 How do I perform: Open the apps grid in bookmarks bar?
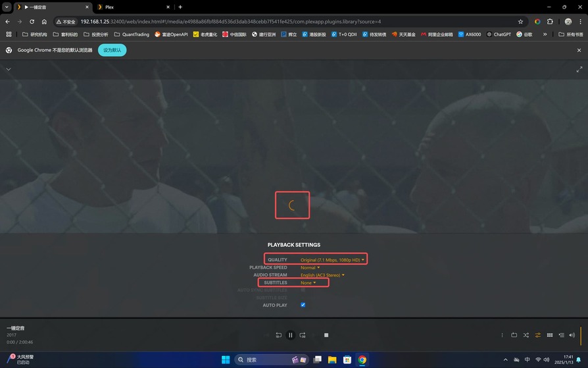[9, 34]
